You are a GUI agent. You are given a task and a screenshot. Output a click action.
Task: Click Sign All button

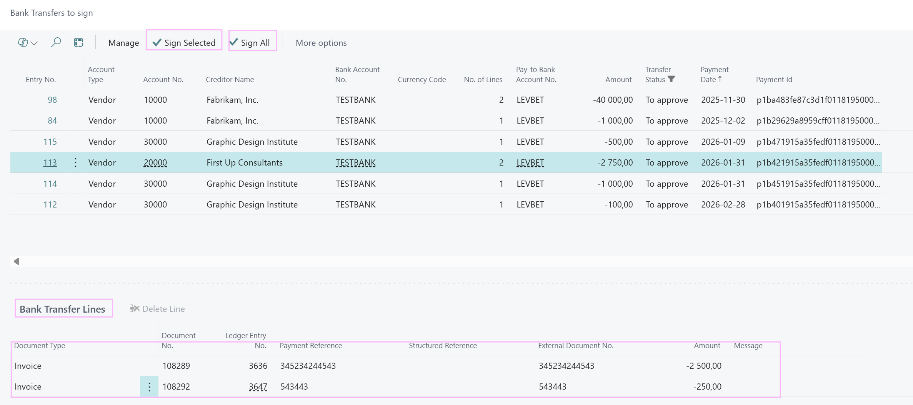click(253, 43)
